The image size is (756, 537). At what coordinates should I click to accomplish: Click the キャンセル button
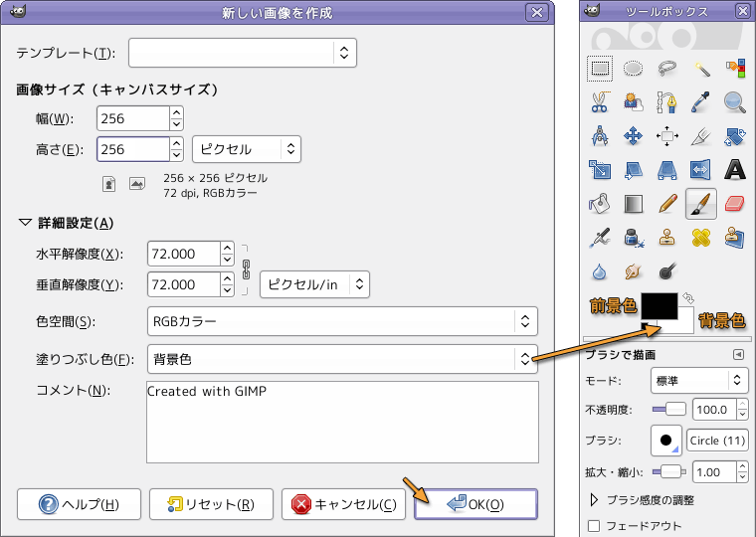[344, 504]
